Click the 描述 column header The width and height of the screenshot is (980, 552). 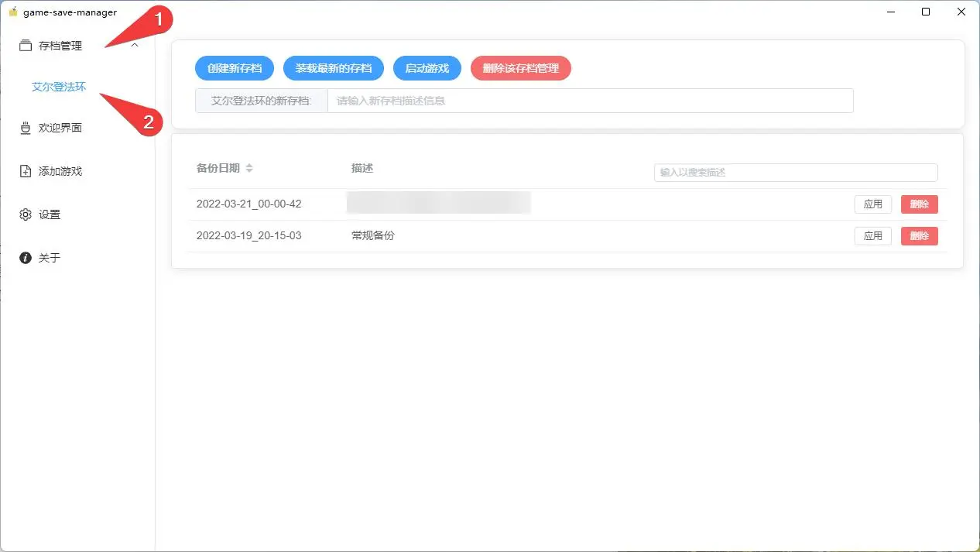coord(362,168)
